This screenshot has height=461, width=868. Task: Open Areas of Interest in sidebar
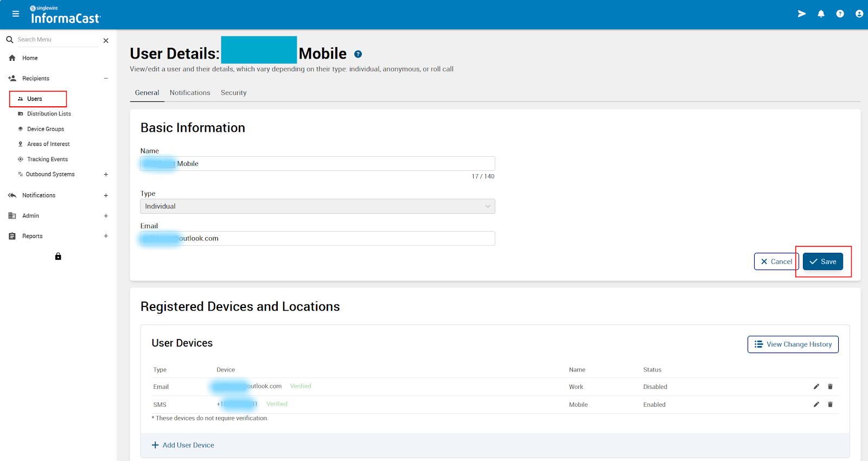point(48,144)
